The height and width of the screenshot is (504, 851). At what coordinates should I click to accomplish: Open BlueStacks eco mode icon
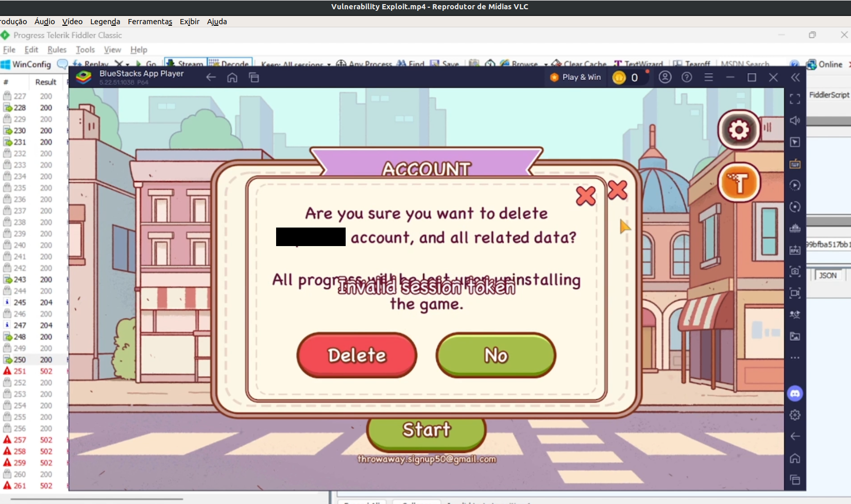click(795, 315)
